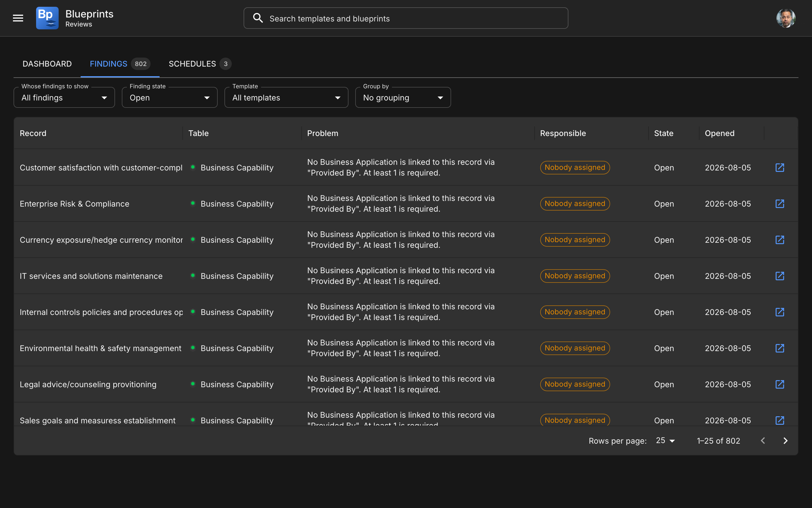Select Currency exposure/hedge currency monitor record

click(x=101, y=240)
